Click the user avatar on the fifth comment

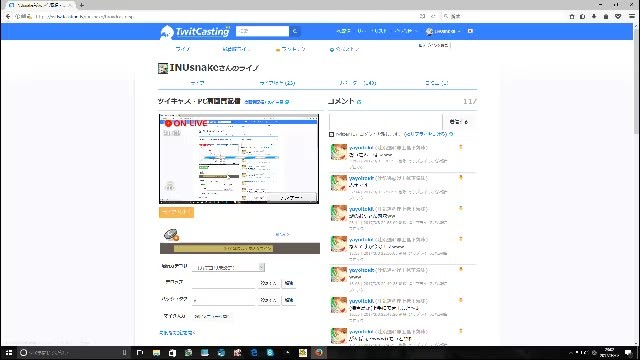339,274
